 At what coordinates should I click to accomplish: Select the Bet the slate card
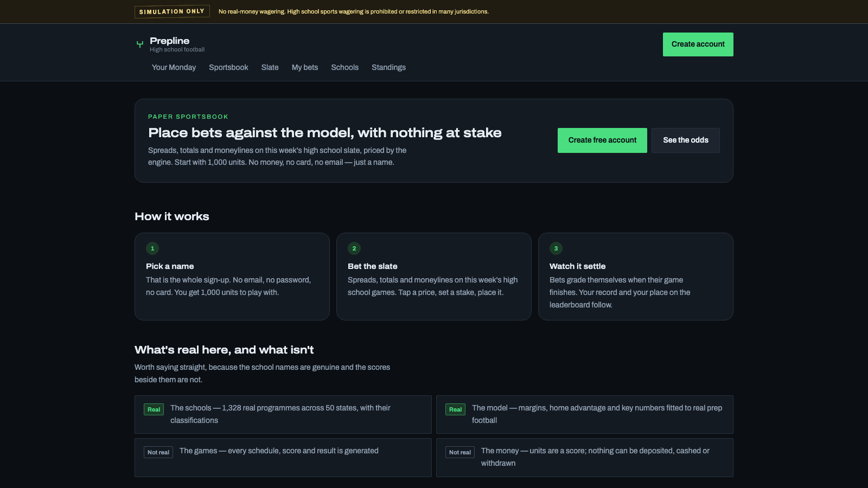click(x=434, y=277)
